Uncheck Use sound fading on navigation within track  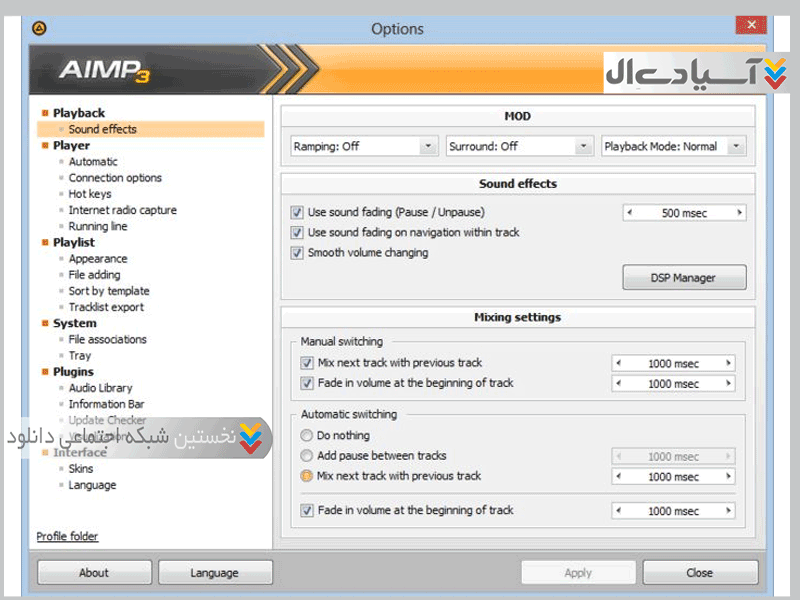coord(297,232)
